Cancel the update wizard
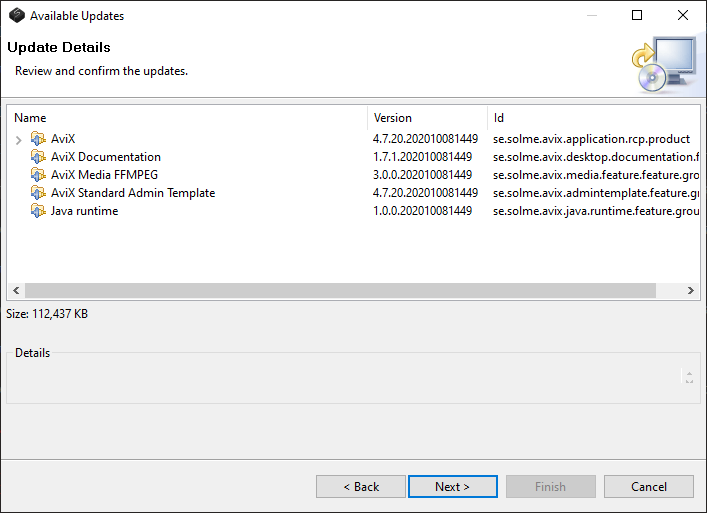Screen dimensions: 707x513 click(648, 487)
